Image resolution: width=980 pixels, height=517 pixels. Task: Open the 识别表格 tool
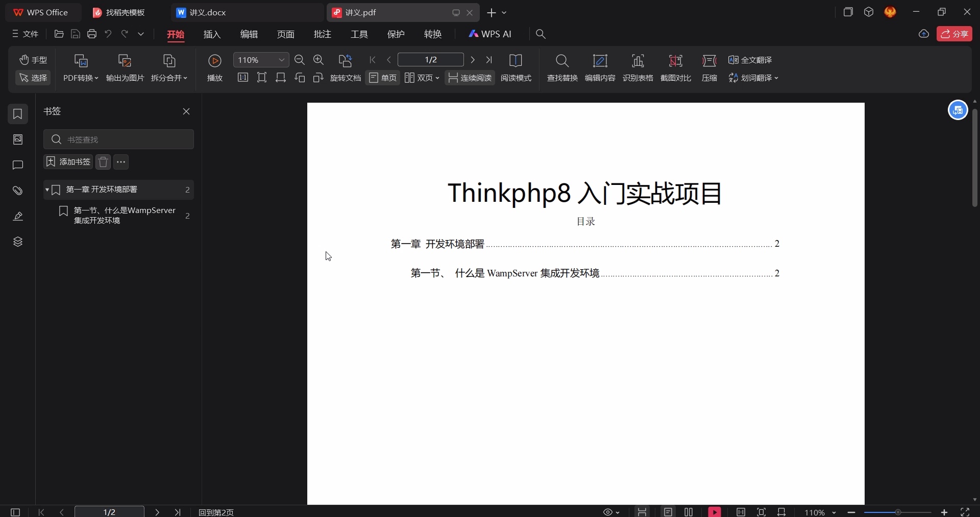pos(638,68)
